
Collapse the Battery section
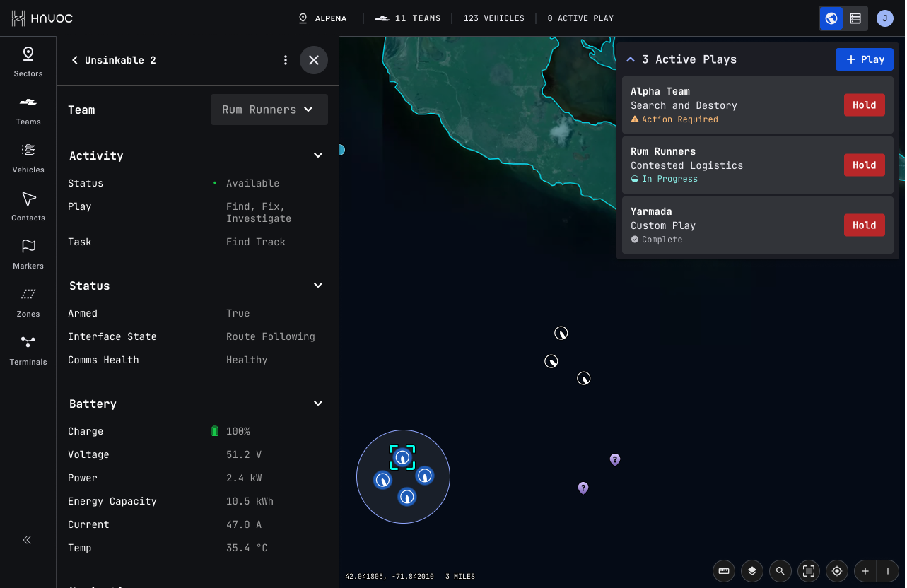coord(318,404)
